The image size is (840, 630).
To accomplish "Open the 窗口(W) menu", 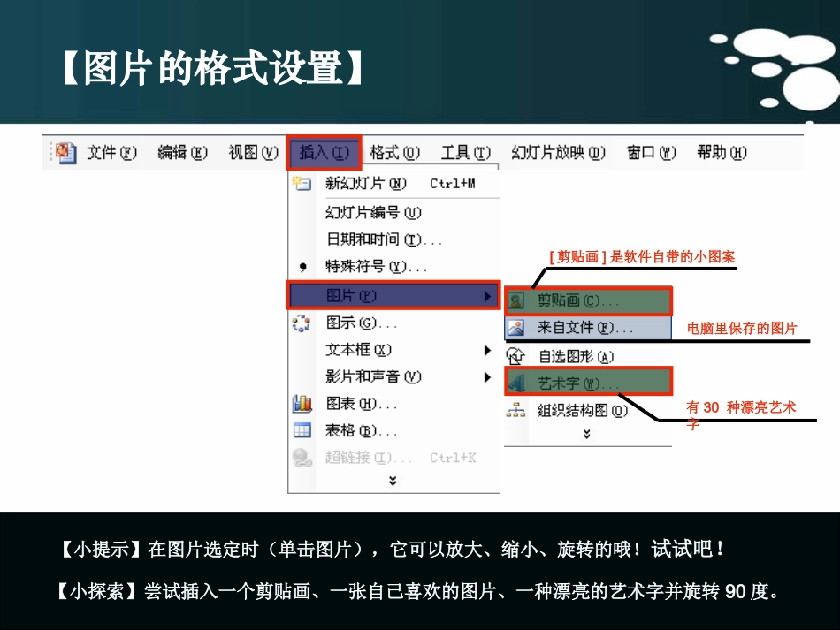I will [652, 153].
